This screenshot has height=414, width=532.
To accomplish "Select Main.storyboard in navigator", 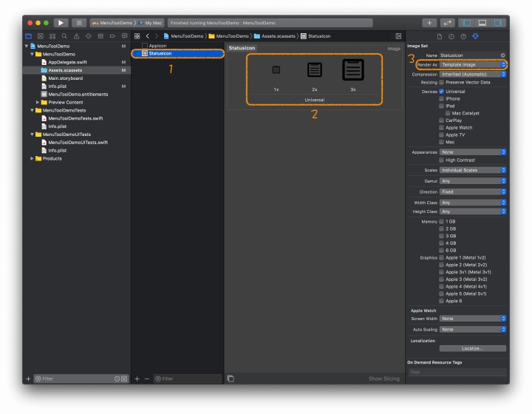I will (66, 78).
